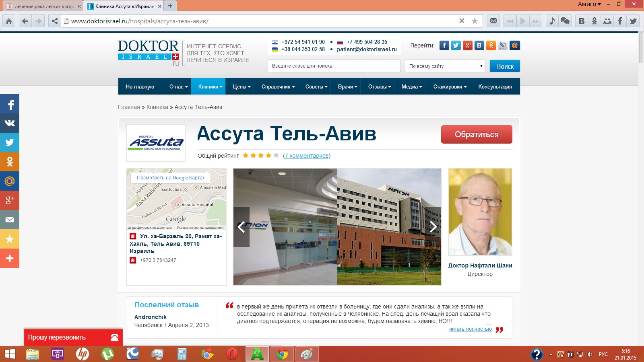Open the mail envelope icon in browser toolbar
The image size is (644, 362).
[x=493, y=21]
